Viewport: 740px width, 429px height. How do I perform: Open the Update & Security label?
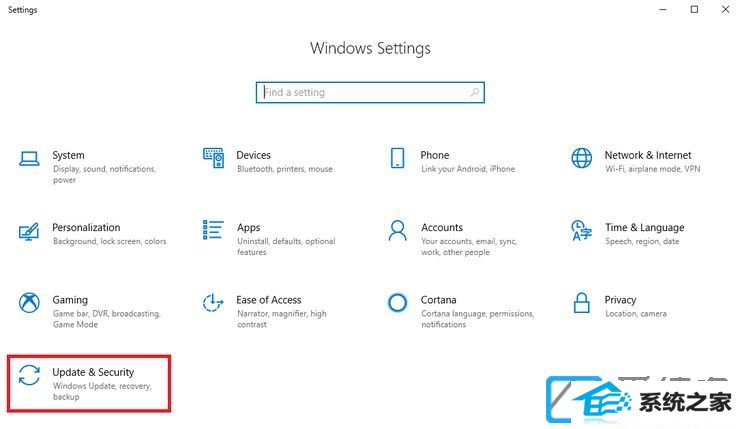coord(93,372)
